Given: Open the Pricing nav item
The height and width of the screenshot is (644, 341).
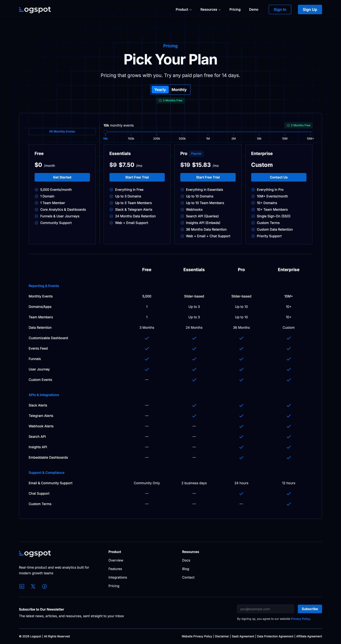Looking at the screenshot, I should coord(235,9).
